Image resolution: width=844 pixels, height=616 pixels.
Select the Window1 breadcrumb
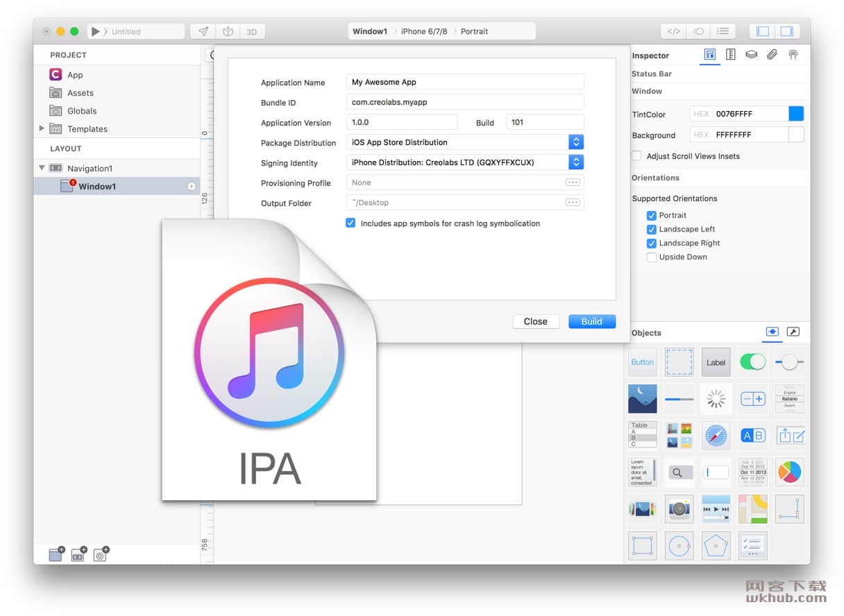pos(370,31)
